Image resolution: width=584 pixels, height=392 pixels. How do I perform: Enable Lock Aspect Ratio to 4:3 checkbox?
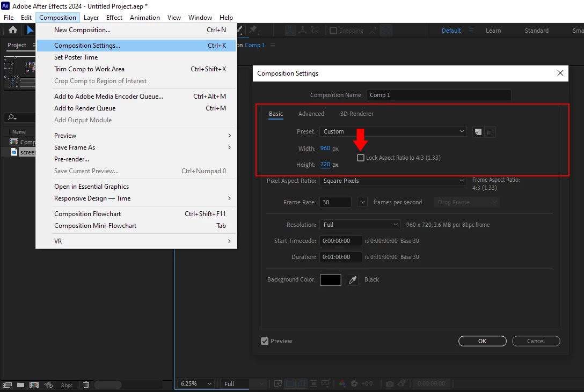click(361, 158)
